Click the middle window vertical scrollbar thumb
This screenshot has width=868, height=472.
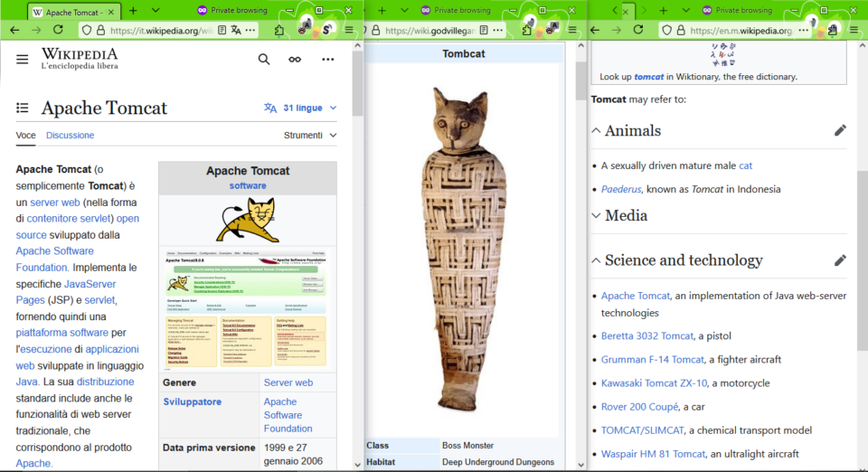(x=580, y=81)
